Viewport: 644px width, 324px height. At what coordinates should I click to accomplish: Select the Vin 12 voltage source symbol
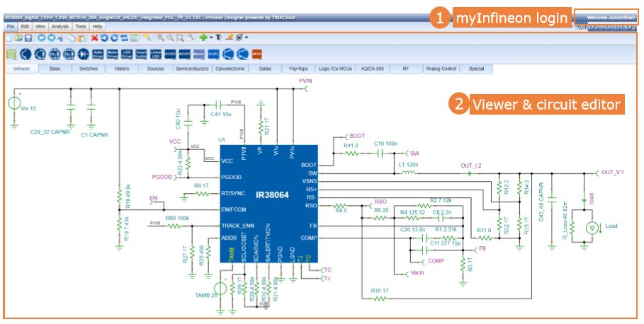pyautogui.click(x=14, y=103)
